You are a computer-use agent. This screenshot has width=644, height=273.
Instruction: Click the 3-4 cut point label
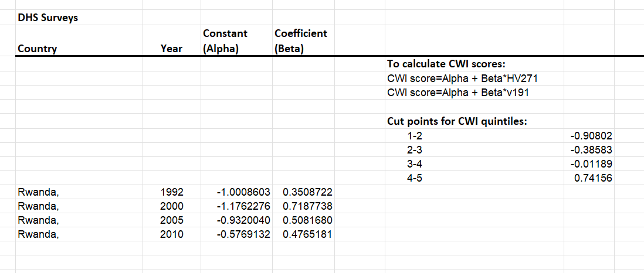pos(415,163)
